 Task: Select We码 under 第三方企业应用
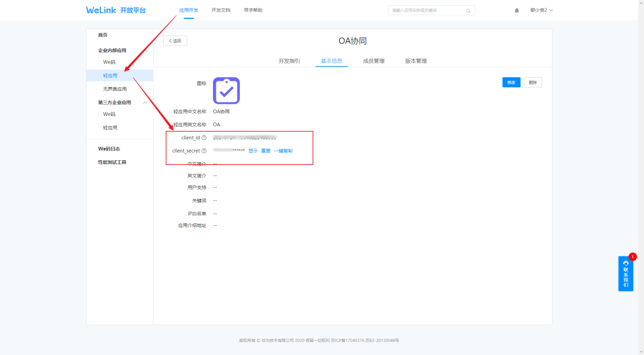click(x=109, y=114)
